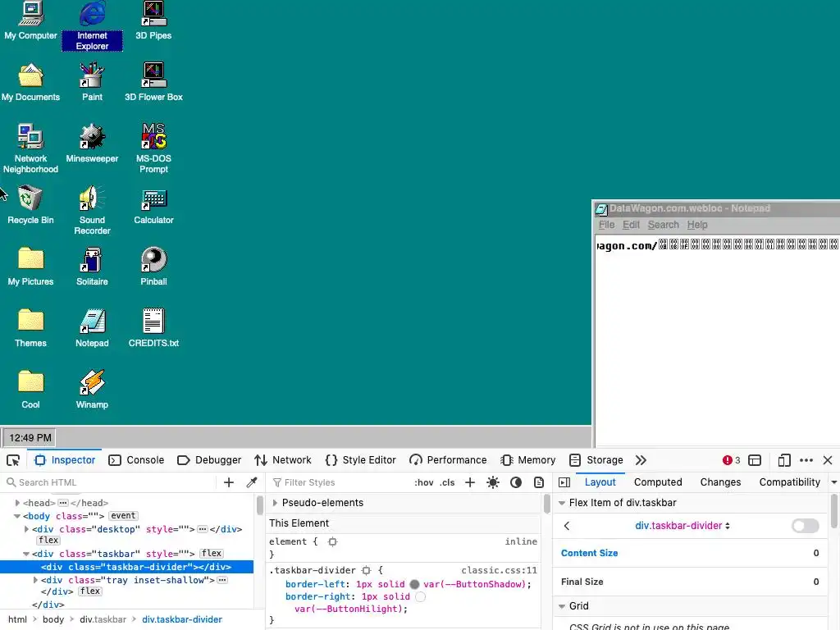Screen dimensions: 840x630
Task: Open the Cool folder icon
Action: (30, 390)
